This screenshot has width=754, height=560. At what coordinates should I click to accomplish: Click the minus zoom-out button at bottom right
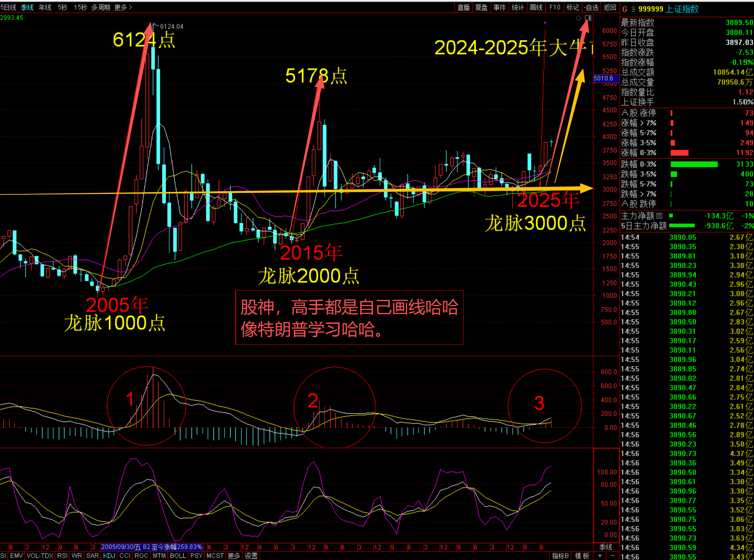[x=613, y=556]
